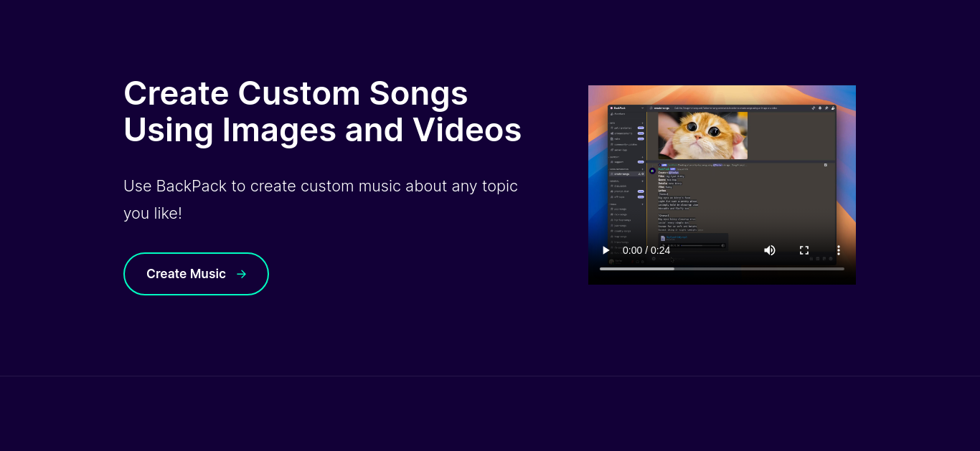Click the "0:00 / 0:24" video time
This screenshot has width=980, height=451.
646,250
